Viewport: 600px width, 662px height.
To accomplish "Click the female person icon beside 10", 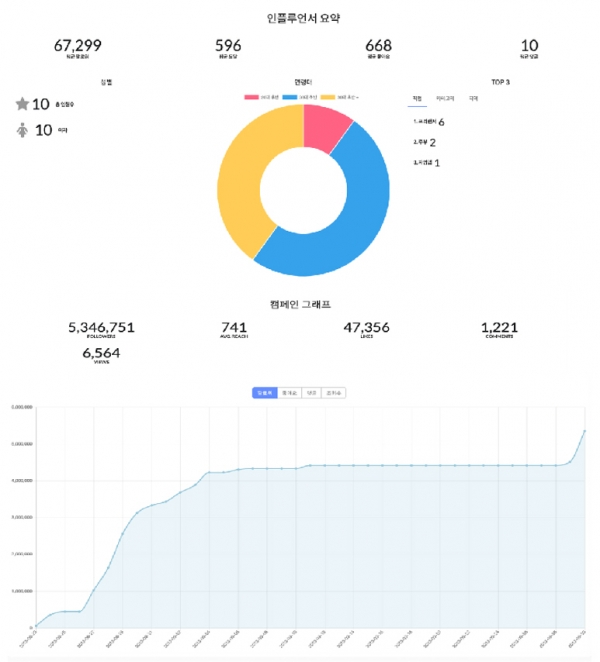I will (x=22, y=130).
